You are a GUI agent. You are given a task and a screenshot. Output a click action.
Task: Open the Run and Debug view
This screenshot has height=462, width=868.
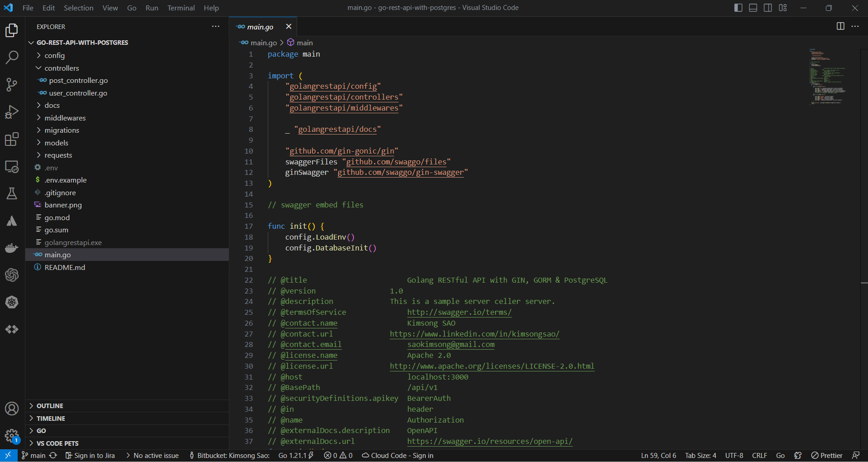[x=12, y=112]
